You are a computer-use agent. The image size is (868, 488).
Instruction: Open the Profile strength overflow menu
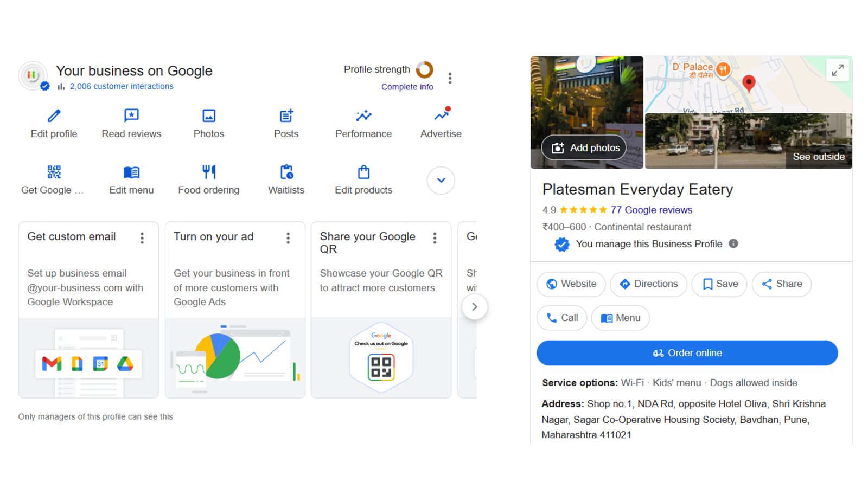pyautogui.click(x=450, y=78)
